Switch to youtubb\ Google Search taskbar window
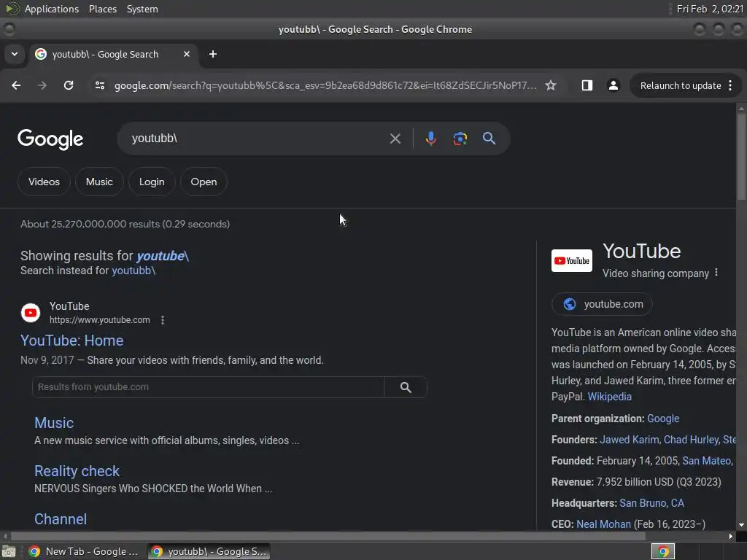747x560 pixels. pos(209,551)
